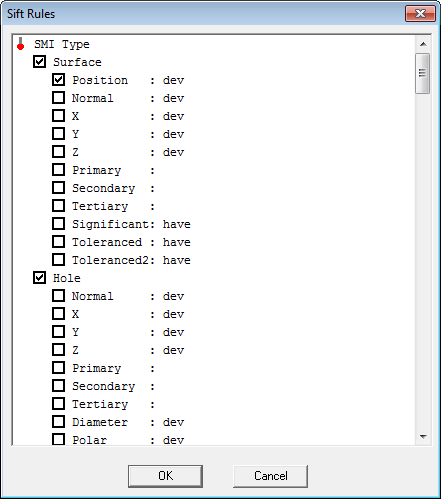Uncheck Surface Position dev checkbox
The width and height of the screenshot is (441, 499).
coord(59,80)
